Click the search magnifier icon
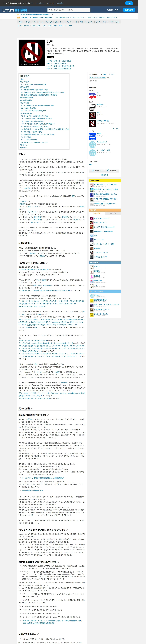The height and width of the screenshot is (644, 146). tap(50, 10)
